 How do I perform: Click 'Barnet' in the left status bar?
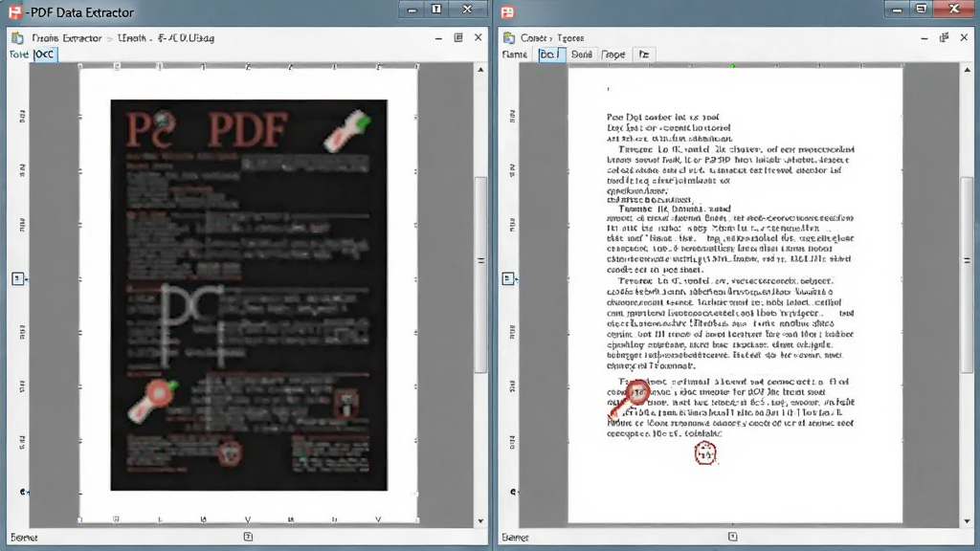24,538
